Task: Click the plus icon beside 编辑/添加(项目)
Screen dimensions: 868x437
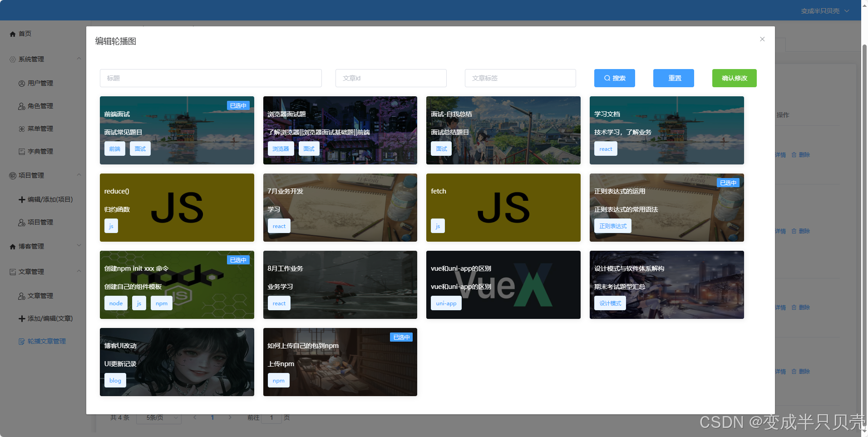Action: 21,199
